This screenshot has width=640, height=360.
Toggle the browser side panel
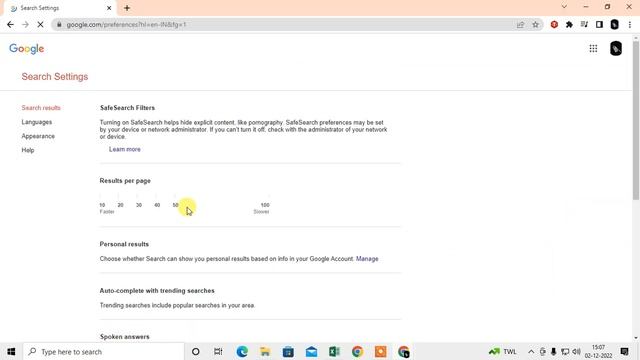click(x=599, y=24)
